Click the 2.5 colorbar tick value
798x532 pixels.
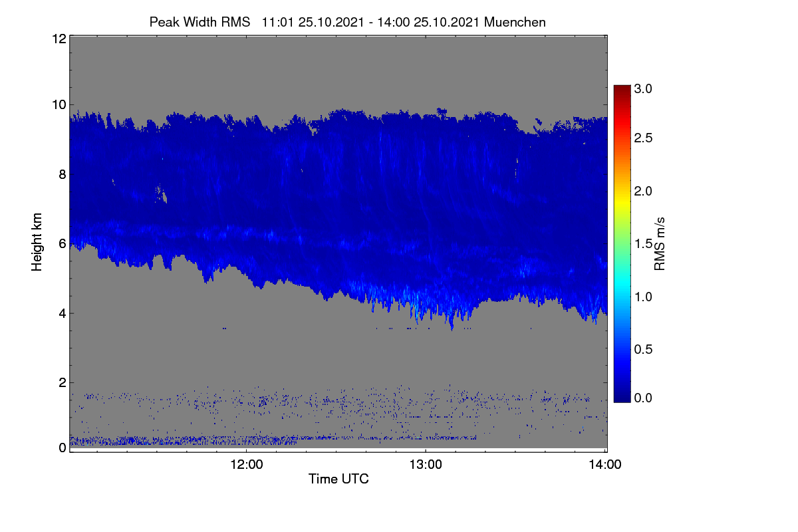643,138
